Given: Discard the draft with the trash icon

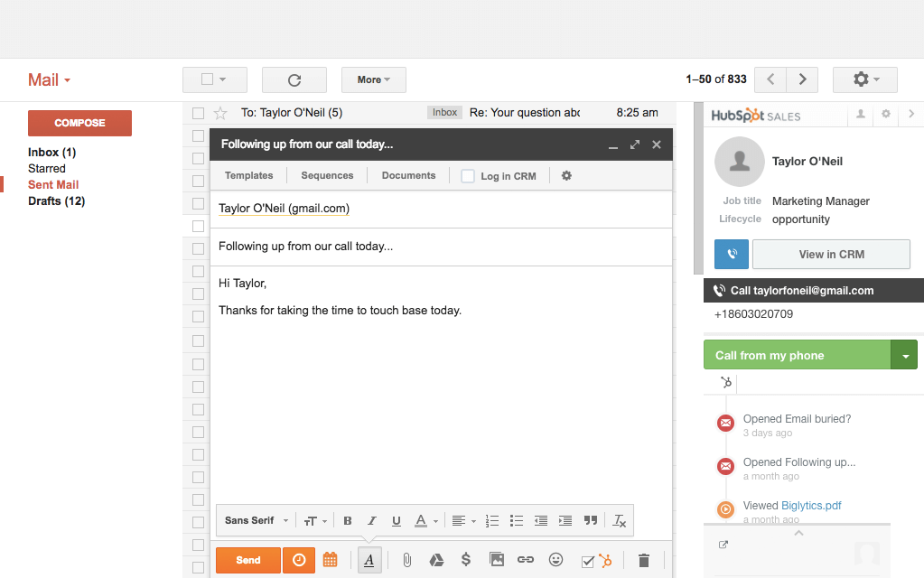Looking at the screenshot, I should pyautogui.click(x=644, y=561).
